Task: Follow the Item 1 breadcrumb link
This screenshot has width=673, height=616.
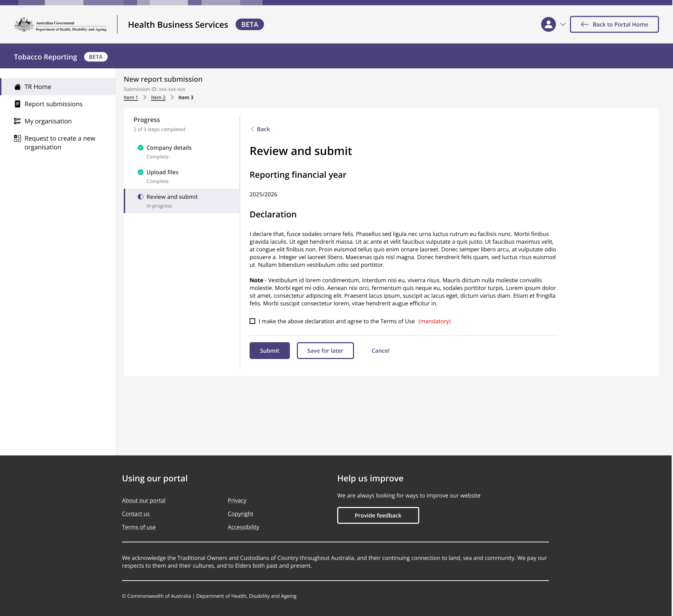Action: [131, 97]
